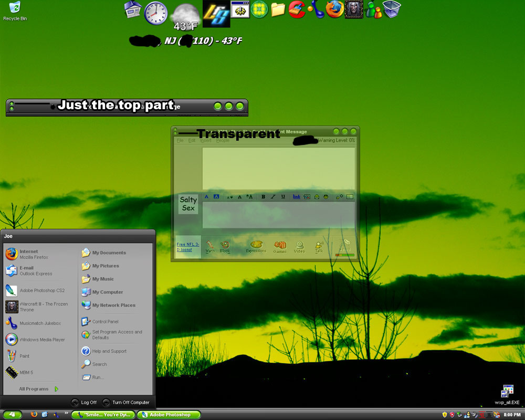Set the text background color
The width and height of the screenshot is (525, 420).
(x=216, y=196)
